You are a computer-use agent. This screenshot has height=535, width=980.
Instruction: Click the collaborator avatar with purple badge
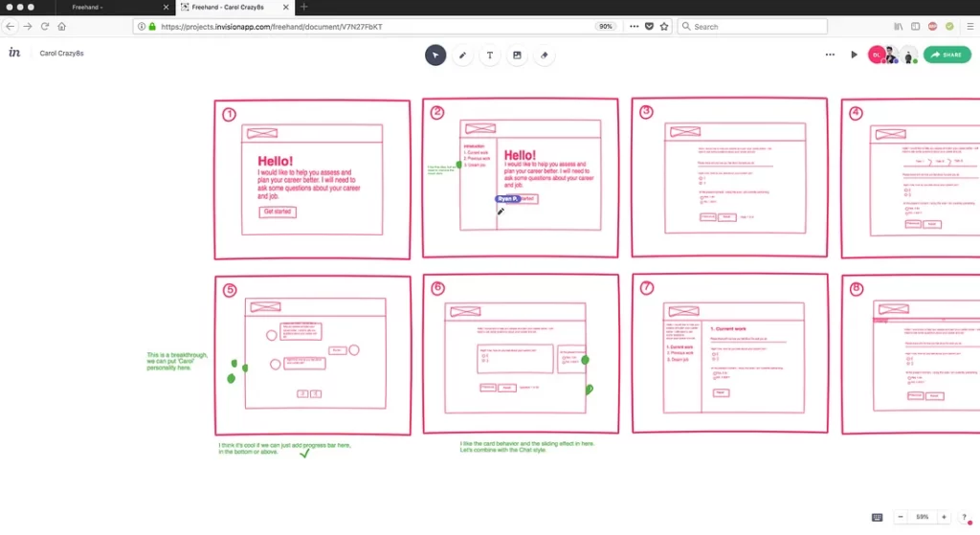click(x=892, y=55)
